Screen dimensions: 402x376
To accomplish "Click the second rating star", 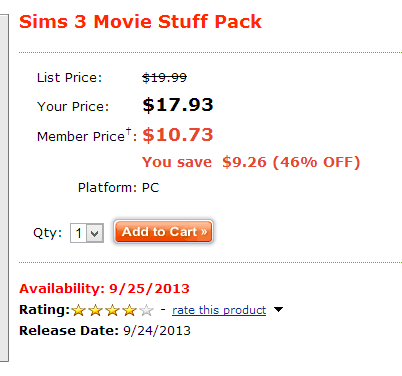I will pyautogui.click(x=96, y=310).
